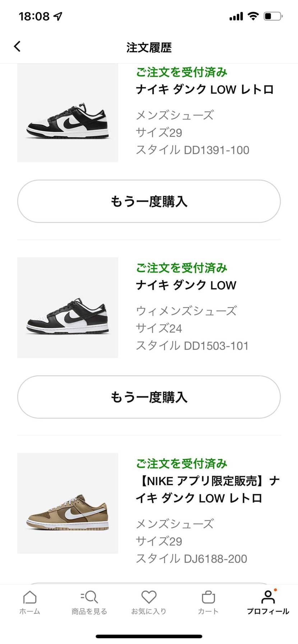Viewport: 298px width, 644px height.
Task: Tap the location arrow beside the clock
Action: [x=58, y=16]
